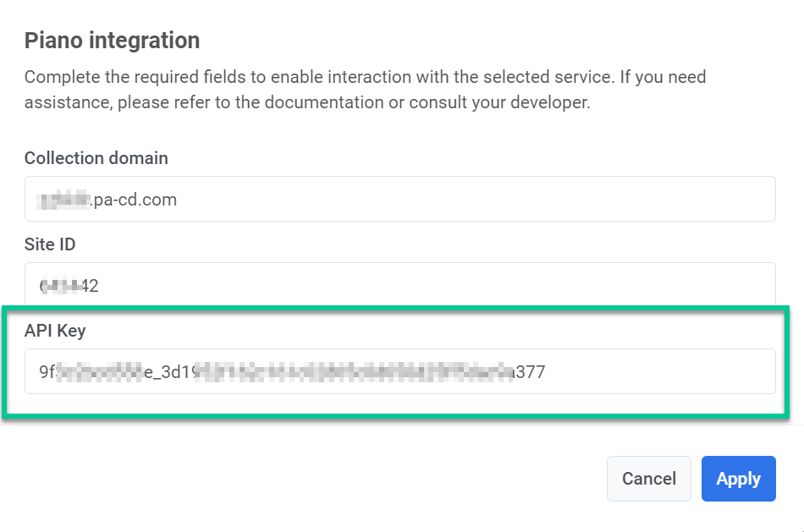Click the Piano integration dialog title
The image size is (804, 532).
click(112, 40)
